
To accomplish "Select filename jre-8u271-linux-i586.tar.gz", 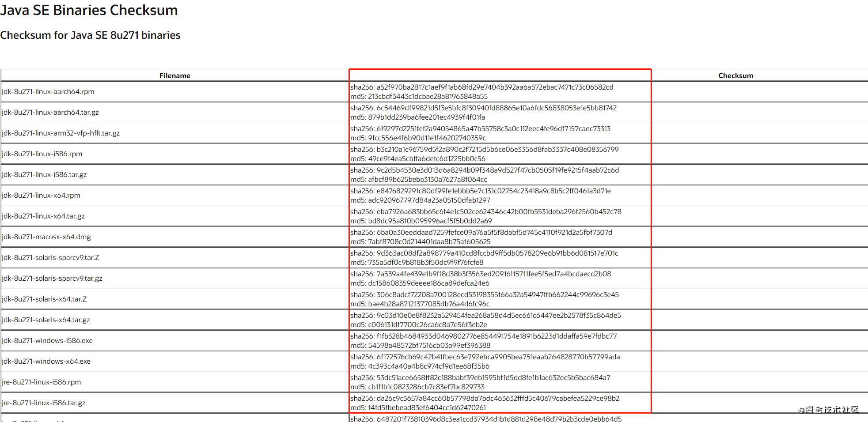I will [x=44, y=403].
